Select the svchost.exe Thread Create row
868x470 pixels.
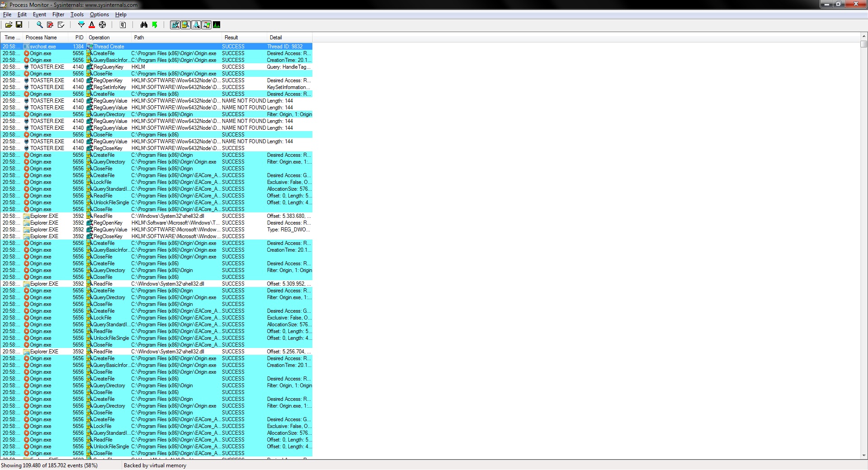(x=156, y=47)
